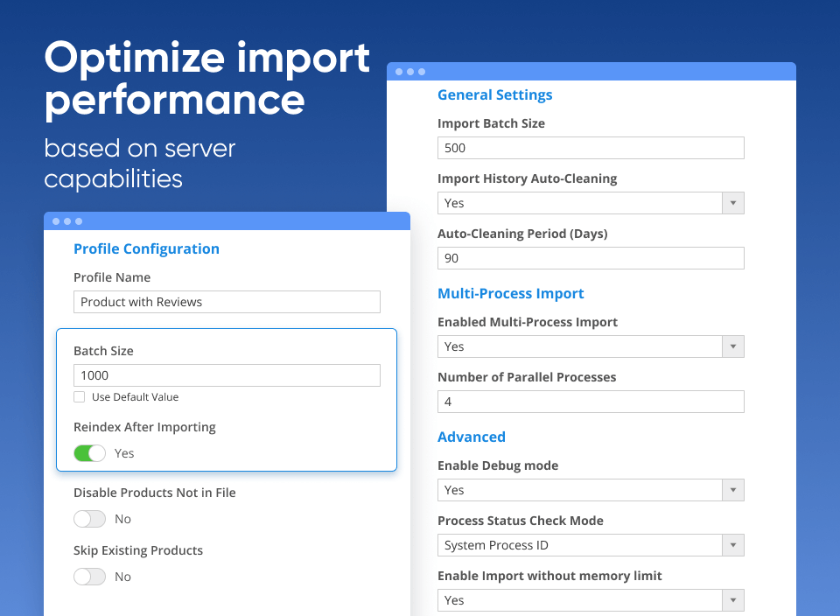Open Import History Auto-Cleaning dropdown

point(591,203)
